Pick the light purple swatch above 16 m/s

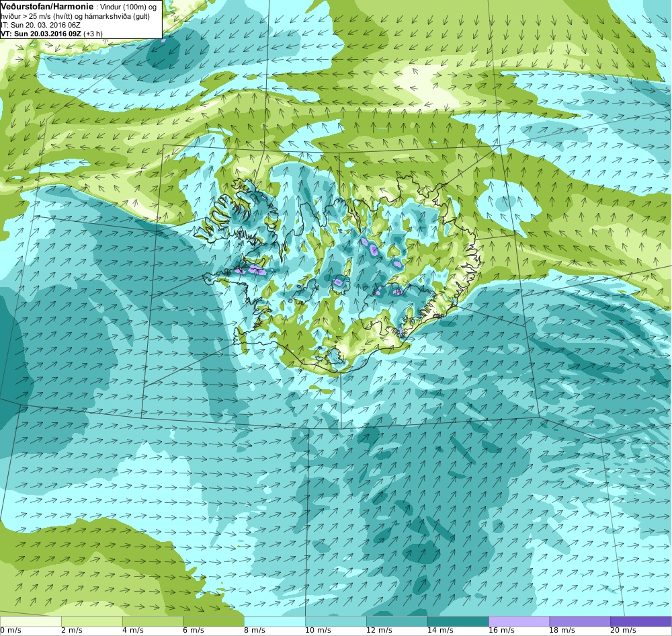(x=519, y=621)
